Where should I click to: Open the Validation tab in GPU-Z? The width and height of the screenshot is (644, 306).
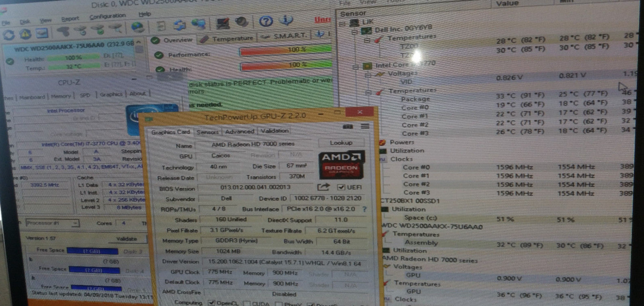click(274, 131)
